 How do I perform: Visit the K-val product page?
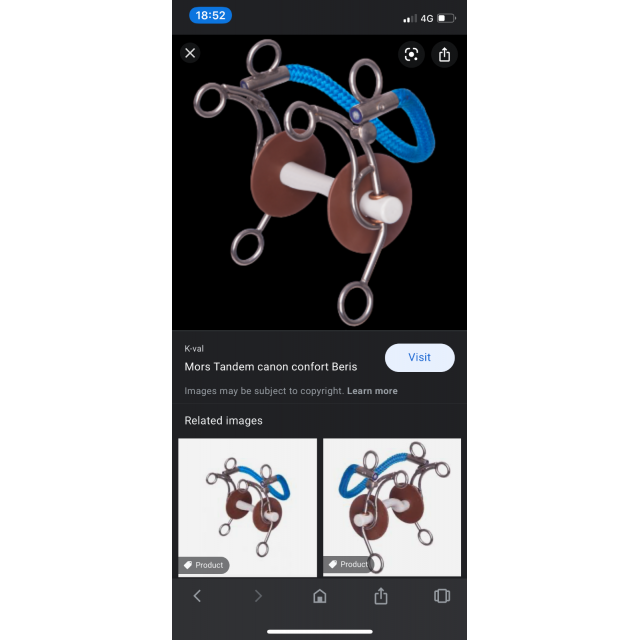420,358
